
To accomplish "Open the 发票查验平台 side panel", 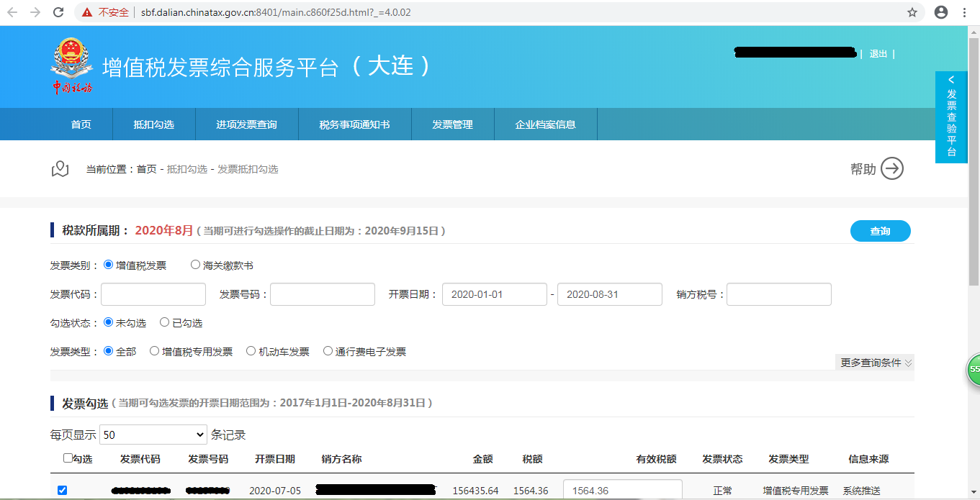I will (x=951, y=108).
